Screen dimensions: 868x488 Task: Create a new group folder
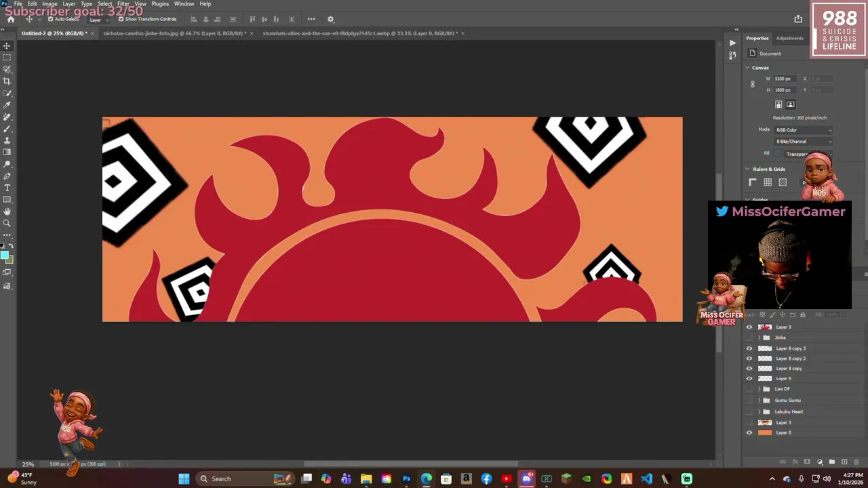point(832,462)
